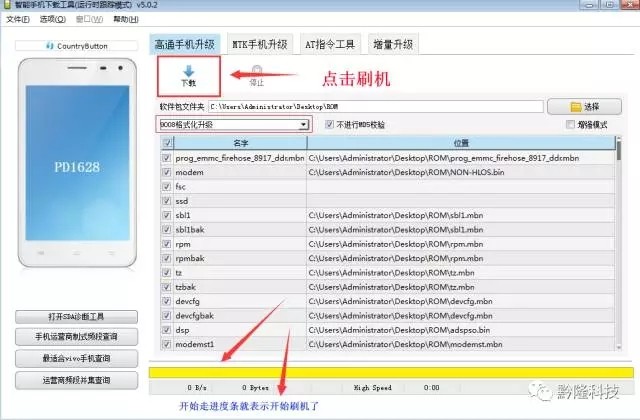Screen dimensions: 640x420
Task: Select the modemst.mbn path cell
Action: pos(461,344)
